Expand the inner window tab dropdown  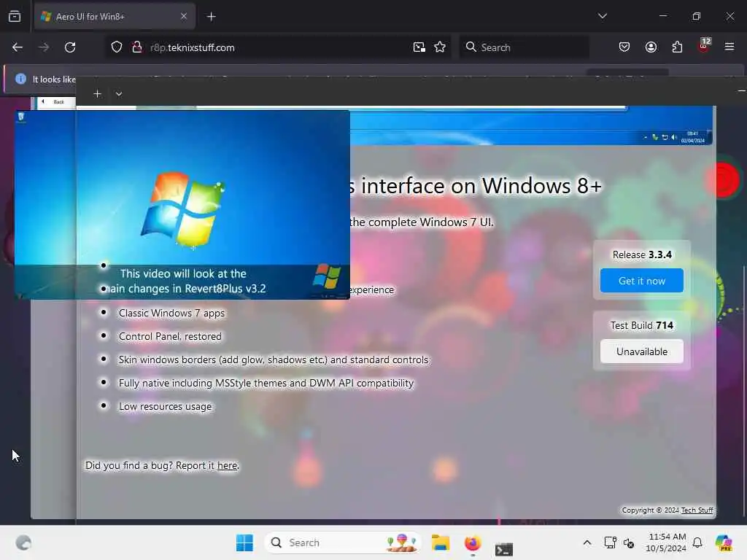[119, 94]
